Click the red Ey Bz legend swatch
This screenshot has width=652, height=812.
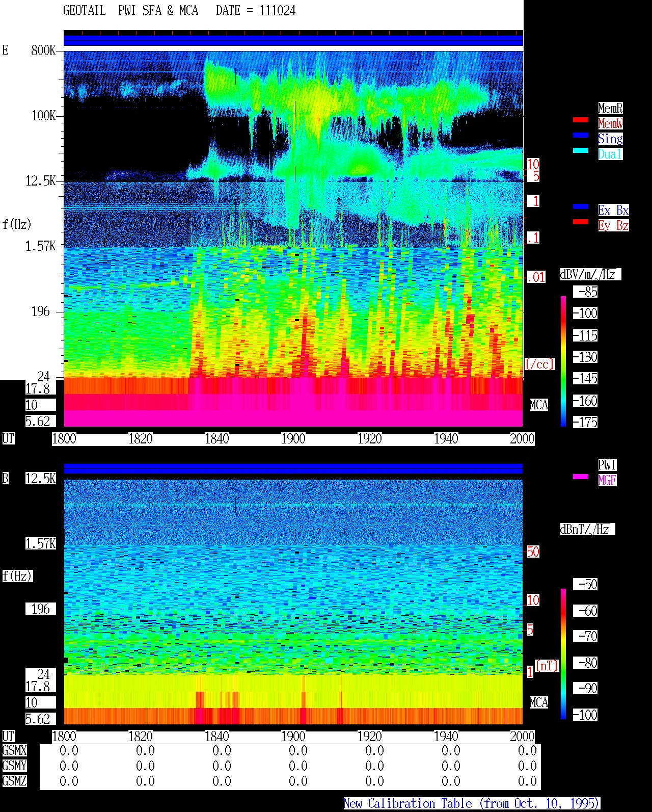tap(581, 222)
